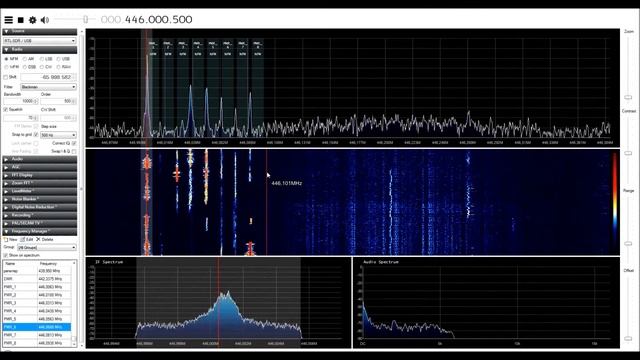Image resolution: width=640 pixels, height=360 pixels.
Task: Open the RTL-SDR / USB source dropdown
Action: click(x=40, y=41)
